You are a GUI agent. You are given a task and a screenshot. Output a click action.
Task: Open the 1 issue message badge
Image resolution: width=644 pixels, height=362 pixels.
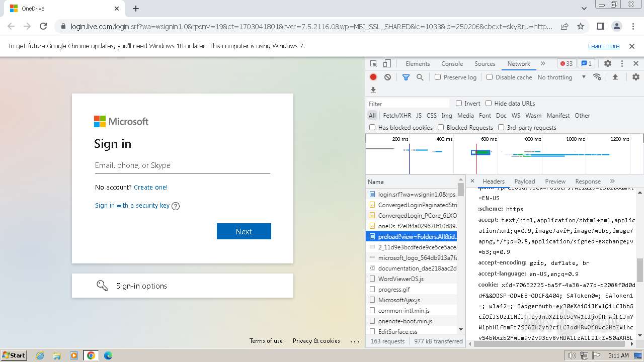[x=586, y=64]
